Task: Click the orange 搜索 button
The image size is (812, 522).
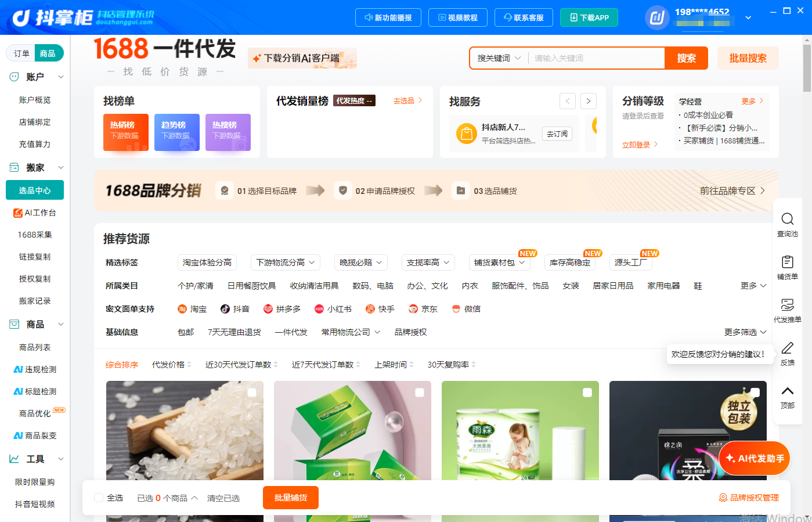Action: [686, 58]
